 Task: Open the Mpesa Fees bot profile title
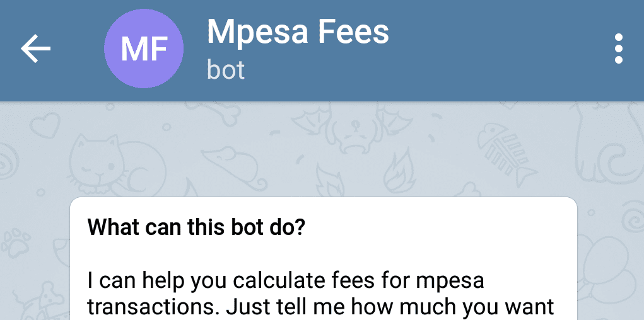click(x=298, y=31)
